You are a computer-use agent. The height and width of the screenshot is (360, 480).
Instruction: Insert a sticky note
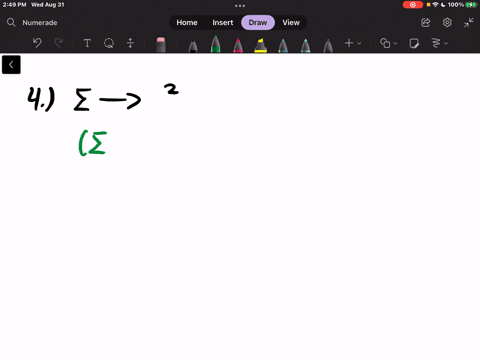click(x=414, y=43)
